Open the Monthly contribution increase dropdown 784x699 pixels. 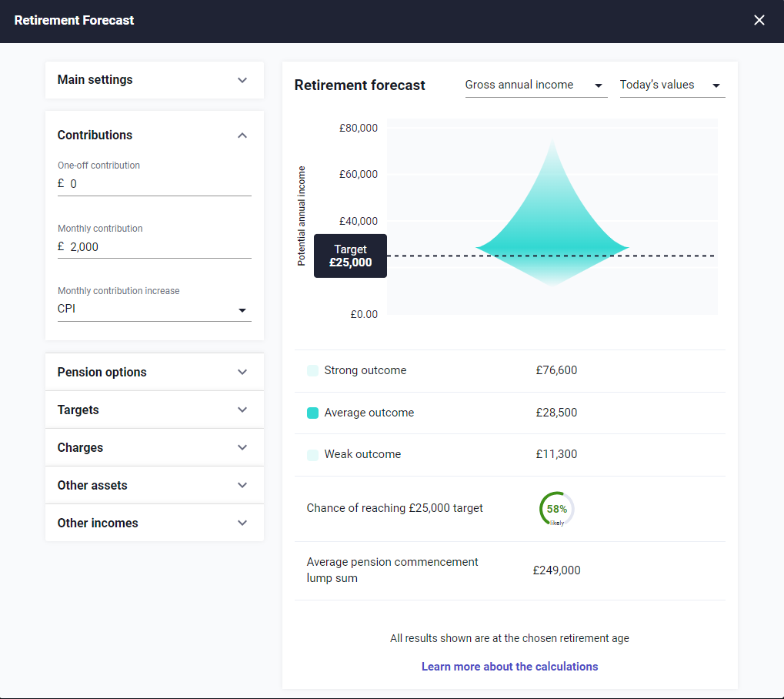point(242,309)
